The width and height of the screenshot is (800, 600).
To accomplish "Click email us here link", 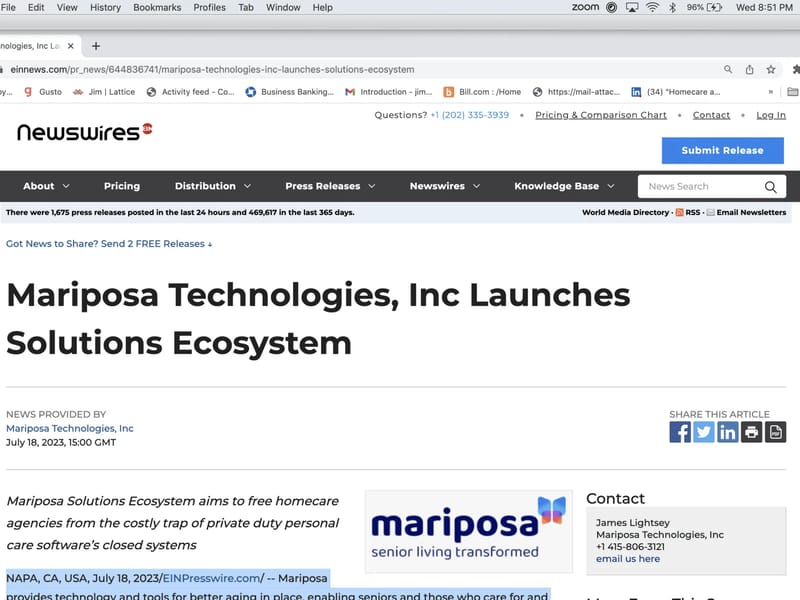I will coord(628,559).
